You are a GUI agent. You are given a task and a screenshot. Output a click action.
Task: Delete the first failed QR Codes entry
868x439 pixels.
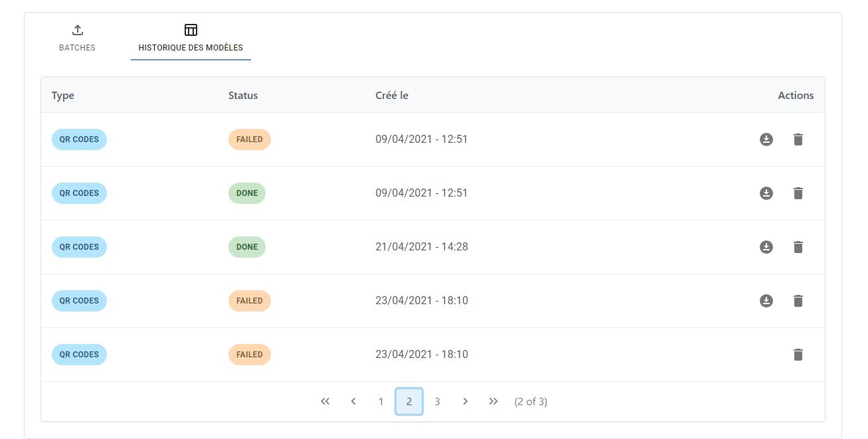coord(798,139)
